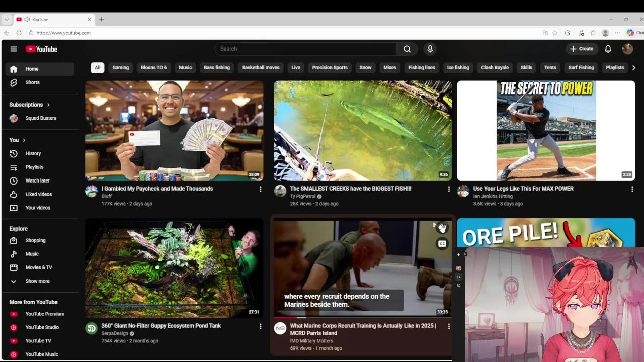Open Shorts in the sidebar
This screenshot has height=362, width=644.
pos(40,82)
